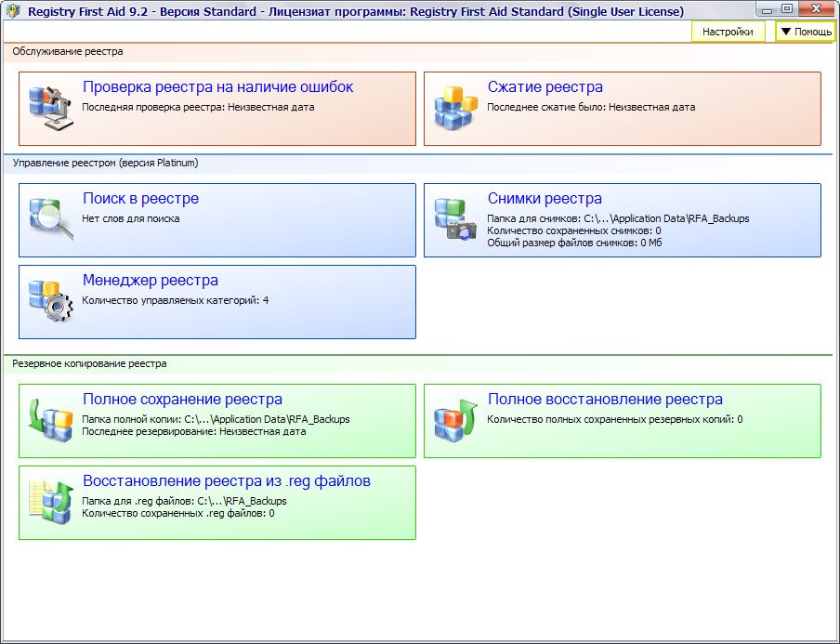
Task: Close the Registry First Aid window
Action: pos(817,9)
